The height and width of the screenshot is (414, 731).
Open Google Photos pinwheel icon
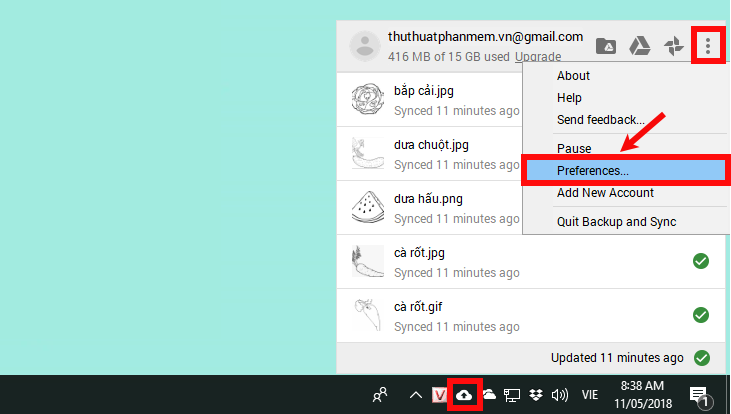(674, 46)
